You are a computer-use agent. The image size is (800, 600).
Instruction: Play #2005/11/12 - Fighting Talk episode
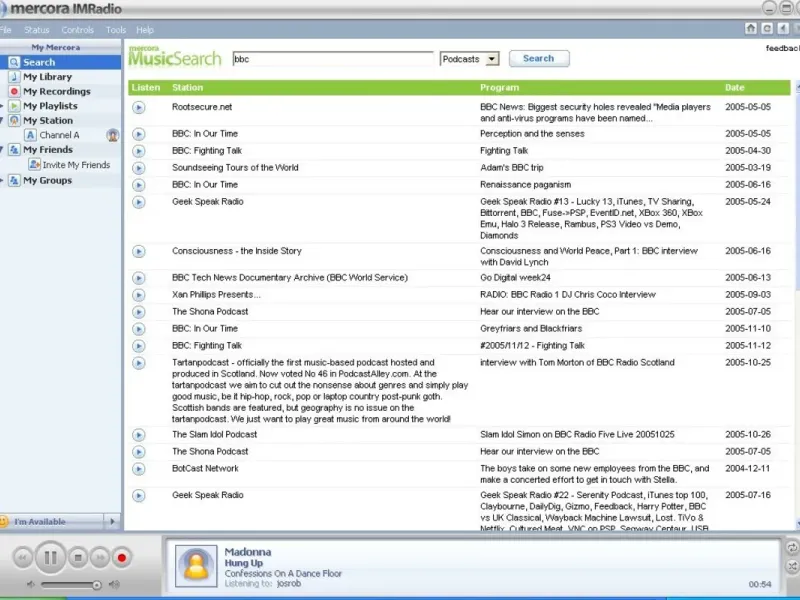pos(139,346)
